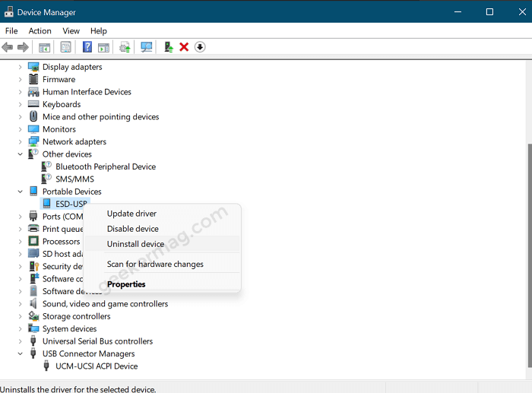532x393 pixels.
Task: Click the Scan for hardware changes monitor icon
Action: (146, 47)
